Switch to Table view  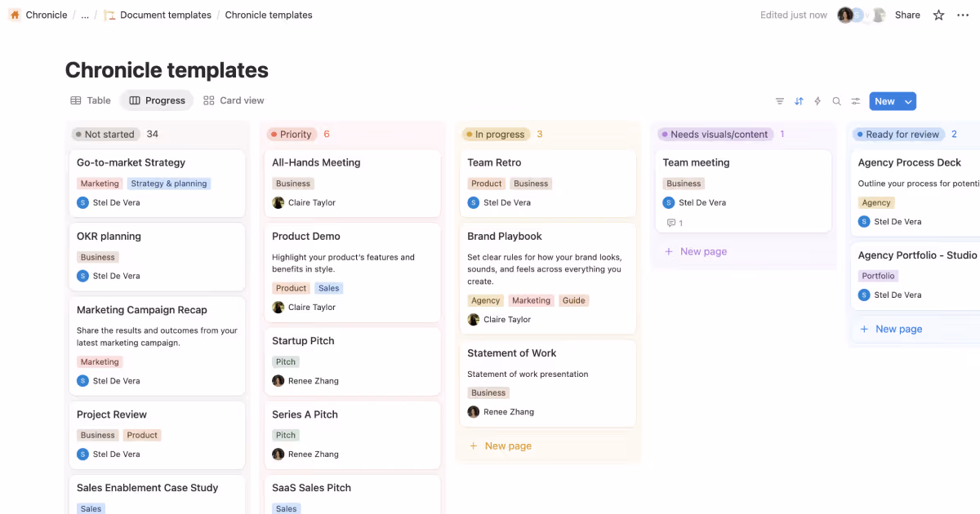[x=90, y=100]
